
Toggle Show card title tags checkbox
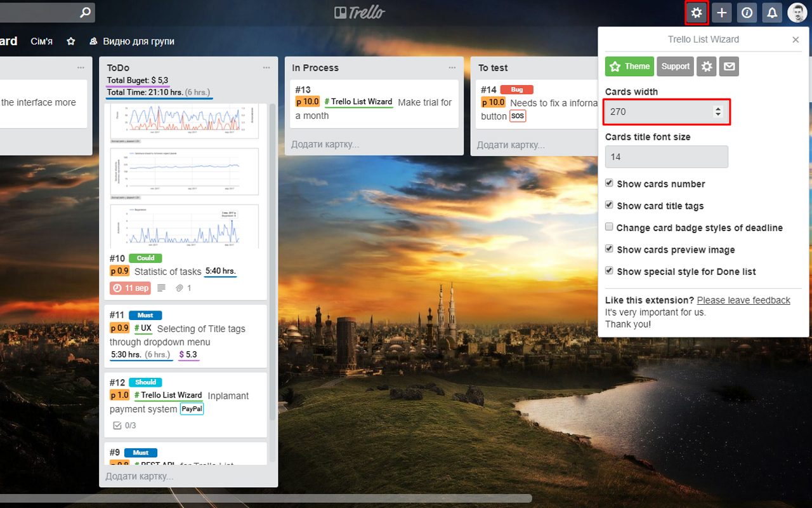[610, 205]
